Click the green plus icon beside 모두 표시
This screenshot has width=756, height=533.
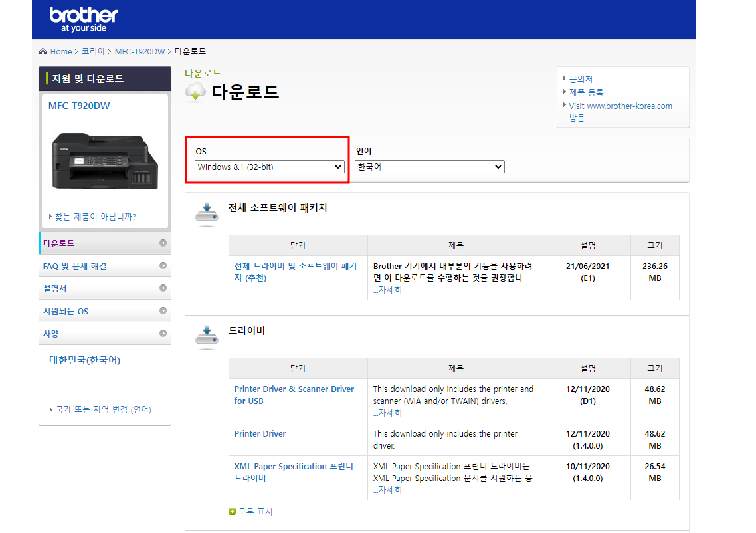coord(232,511)
